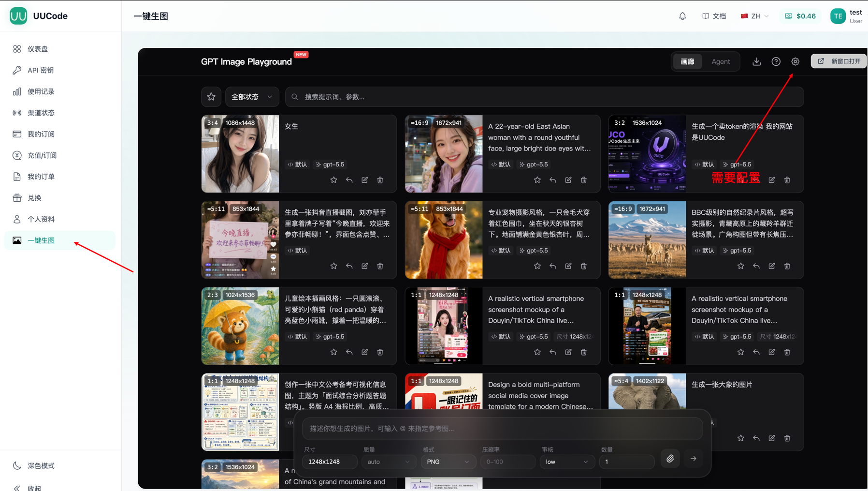This screenshot has width=868, height=491.
Task: Go to 仪表盘 dashboard
Action: tap(60, 49)
